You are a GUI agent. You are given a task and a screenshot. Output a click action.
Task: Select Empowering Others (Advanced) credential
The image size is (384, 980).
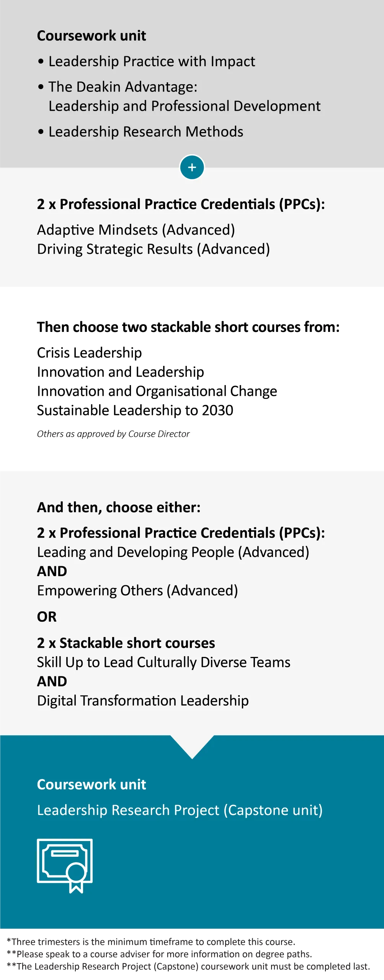137,591
